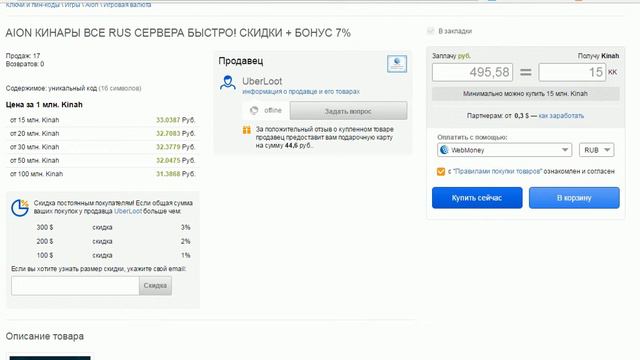Click the "от 15 млн. Kinah" price row

(x=102, y=120)
